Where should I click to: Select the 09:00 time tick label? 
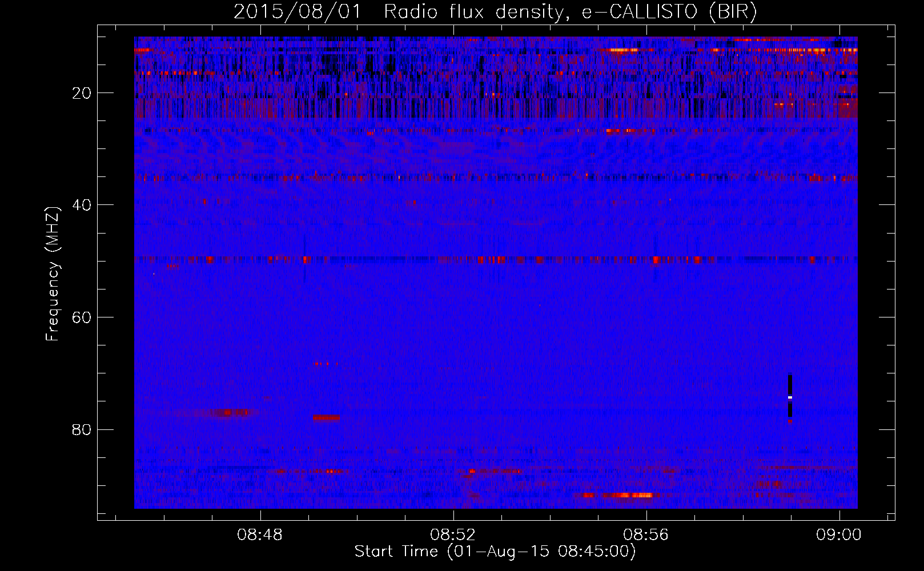point(839,535)
